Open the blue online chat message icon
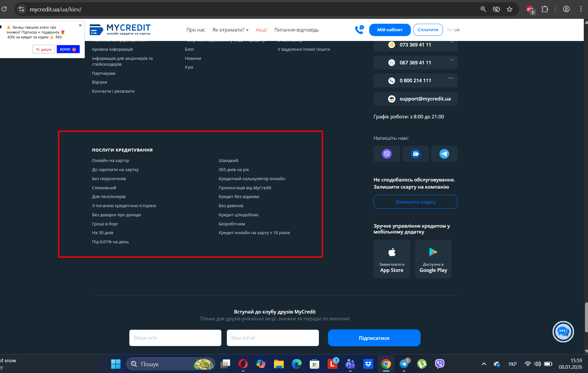The height and width of the screenshot is (373, 588). (x=415, y=154)
